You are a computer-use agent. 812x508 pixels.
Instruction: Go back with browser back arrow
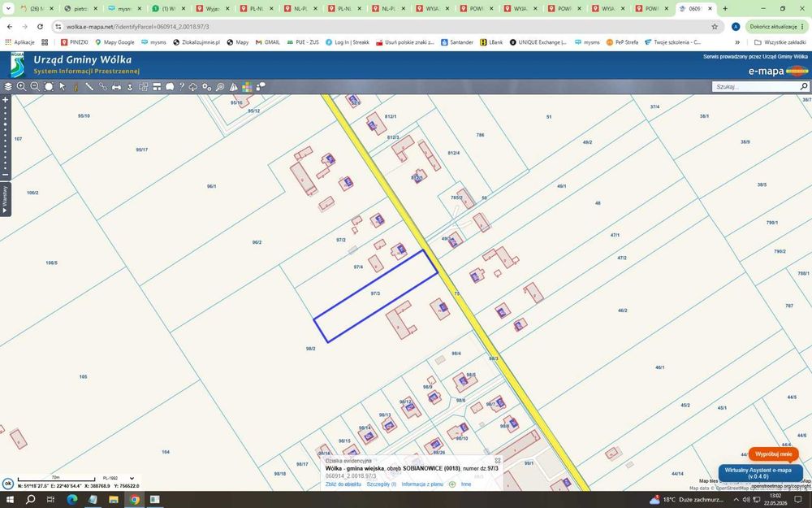pos(10,27)
